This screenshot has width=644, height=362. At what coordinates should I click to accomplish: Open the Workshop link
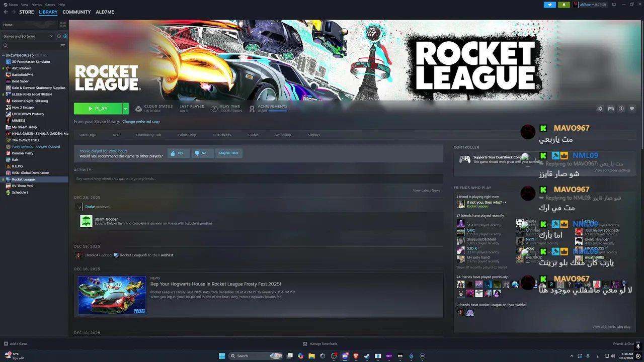coord(283,135)
